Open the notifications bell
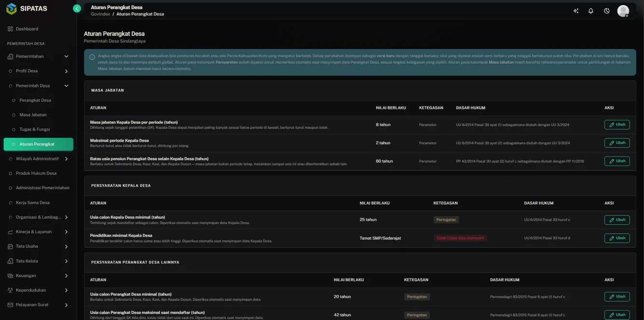The width and height of the screenshot is (644, 320). (590, 11)
